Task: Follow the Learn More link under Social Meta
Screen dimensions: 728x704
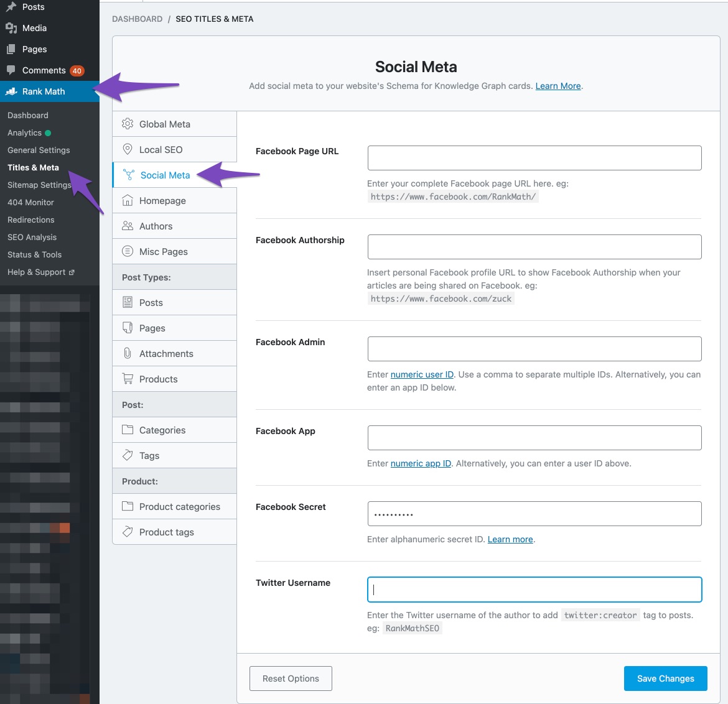Action: click(x=558, y=86)
